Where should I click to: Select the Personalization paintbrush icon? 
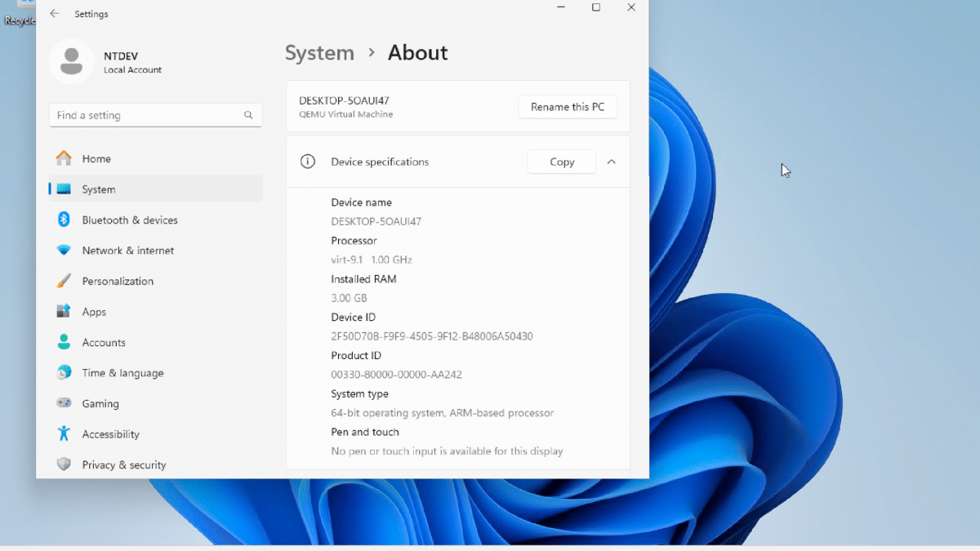(x=64, y=281)
